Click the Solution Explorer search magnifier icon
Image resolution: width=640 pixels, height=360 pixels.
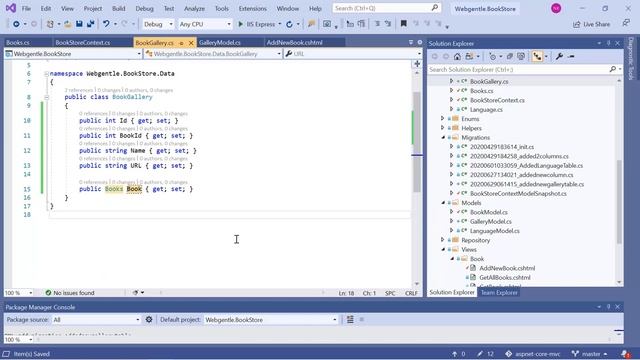[x=612, y=69]
